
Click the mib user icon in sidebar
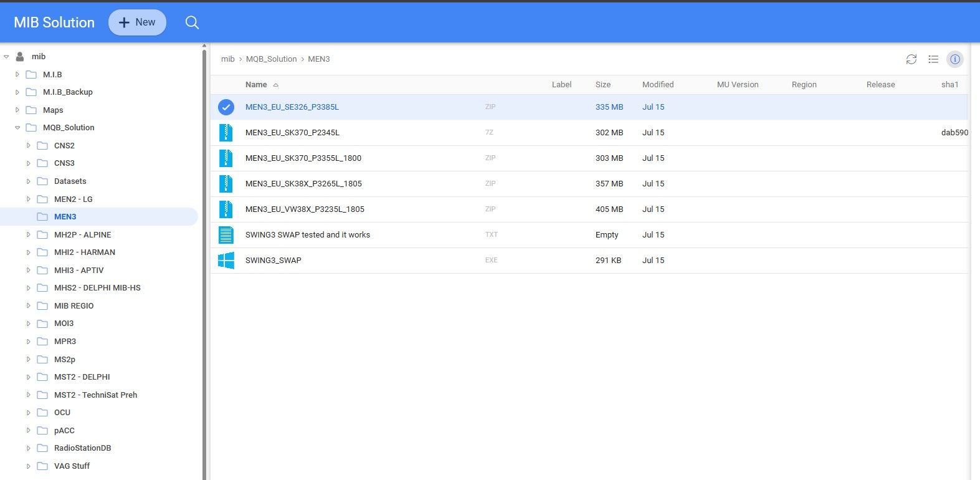coord(20,57)
